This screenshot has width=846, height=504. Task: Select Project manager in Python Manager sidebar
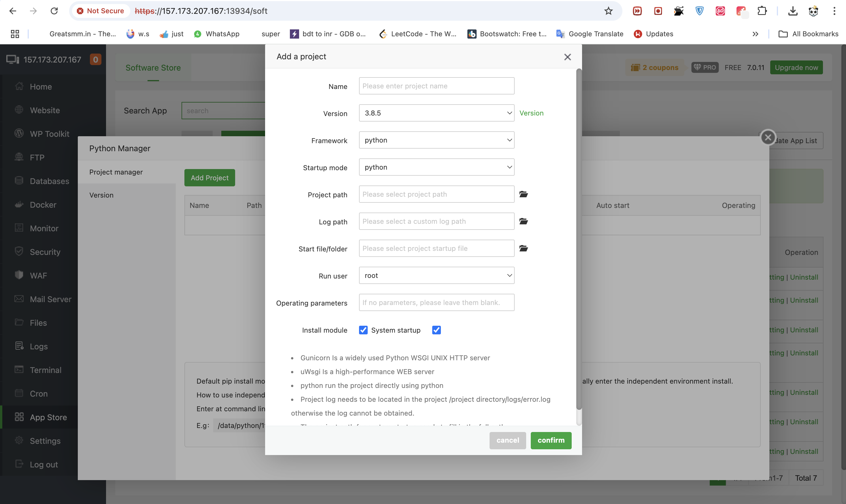click(x=116, y=172)
